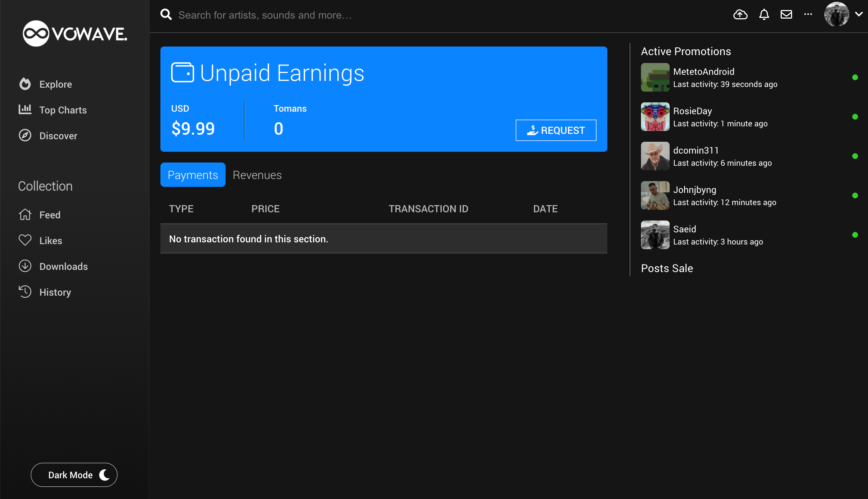Screen dimensions: 868x499
Task: Open the Discover page
Action: tap(58, 136)
